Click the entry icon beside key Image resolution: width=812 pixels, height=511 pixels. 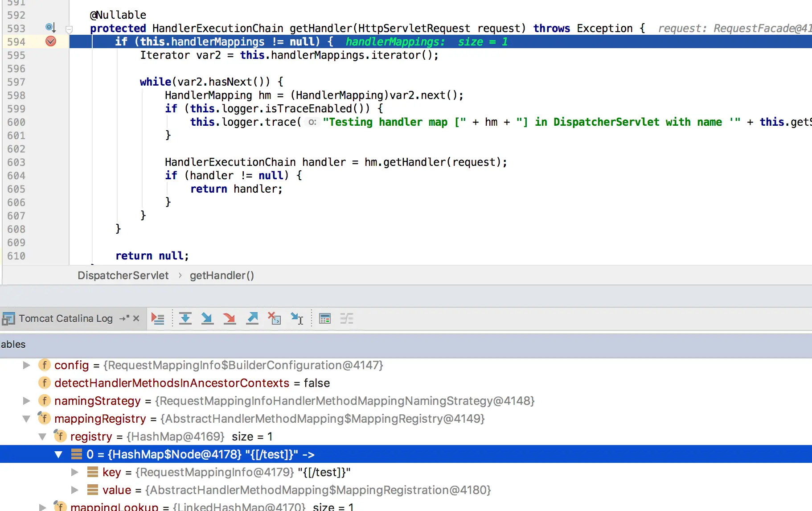click(x=93, y=472)
